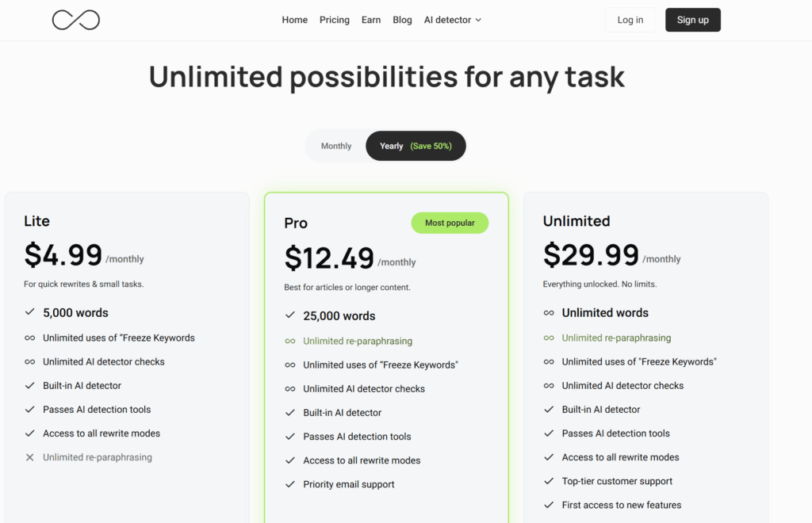Switch billing to Monthly
Viewport: 812px width, 523px height.
click(336, 146)
